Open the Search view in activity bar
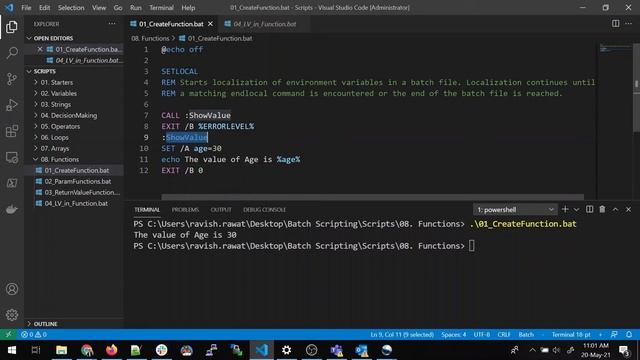640x360 pixels. (x=12, y=53)
